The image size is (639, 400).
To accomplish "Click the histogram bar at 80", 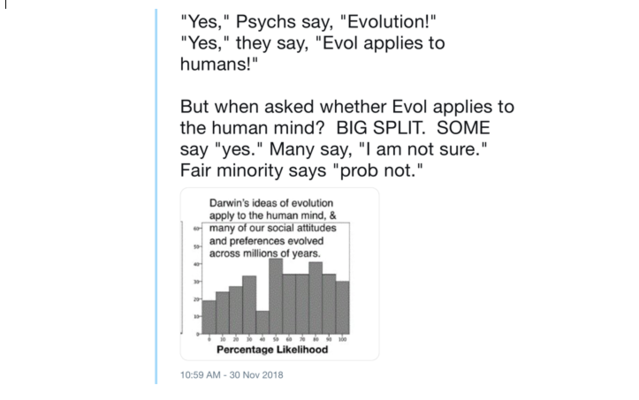I will point(316,298).
